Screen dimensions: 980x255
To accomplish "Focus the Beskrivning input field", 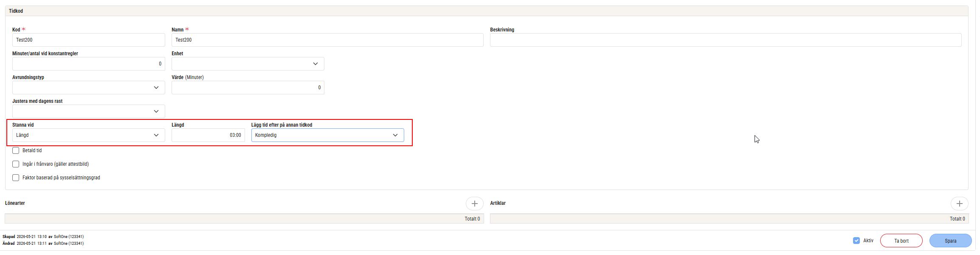I will [x=726, y=40].
